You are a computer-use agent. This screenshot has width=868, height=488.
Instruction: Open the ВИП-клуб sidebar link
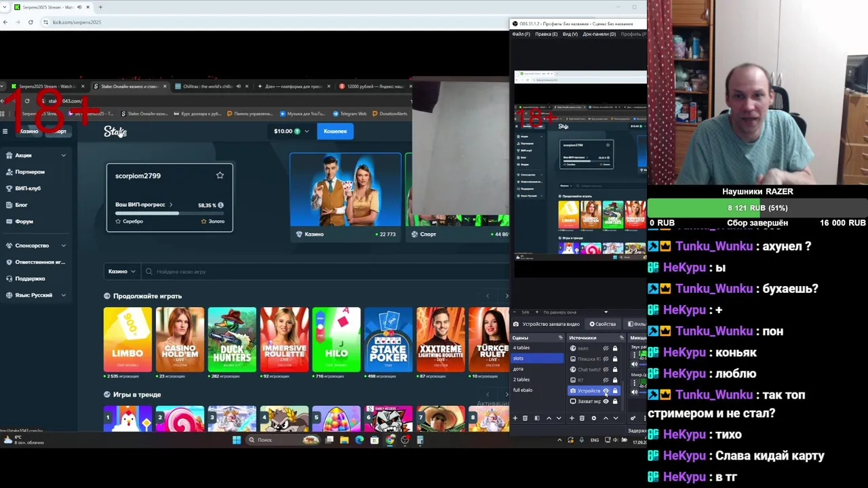[28, 188]
